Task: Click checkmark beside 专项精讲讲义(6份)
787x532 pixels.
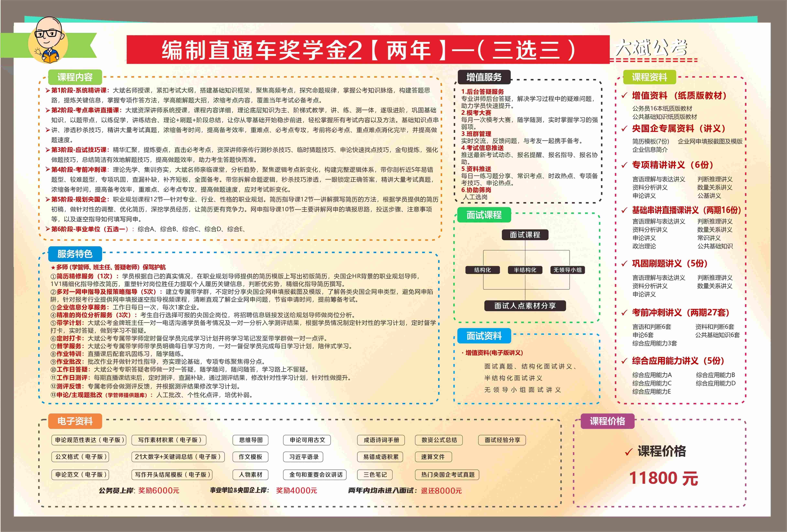Action: point(624,165)
